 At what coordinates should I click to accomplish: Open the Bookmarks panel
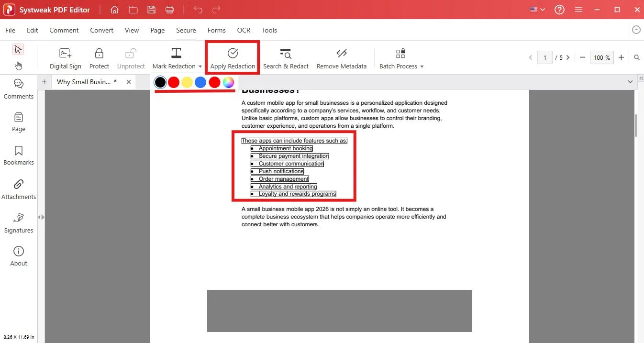(x=19, y=155)
